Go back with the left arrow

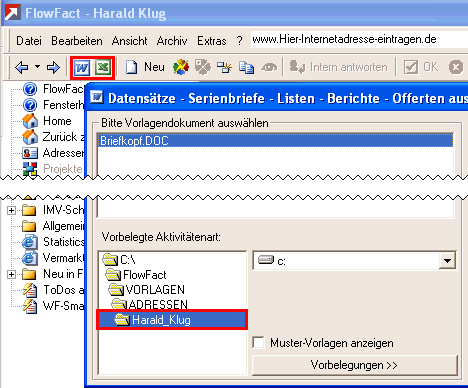pos(22,68)
